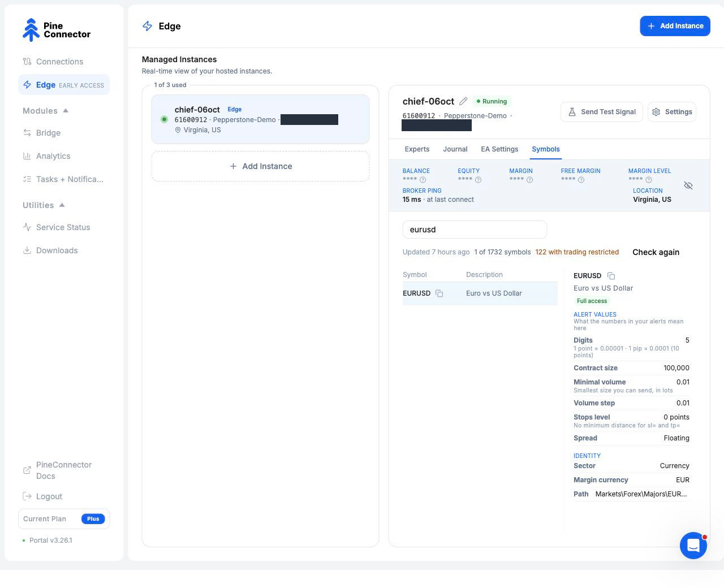Select the EURUSD row in symbol table
Screen dimensions: 724x588
coord(480,293)
